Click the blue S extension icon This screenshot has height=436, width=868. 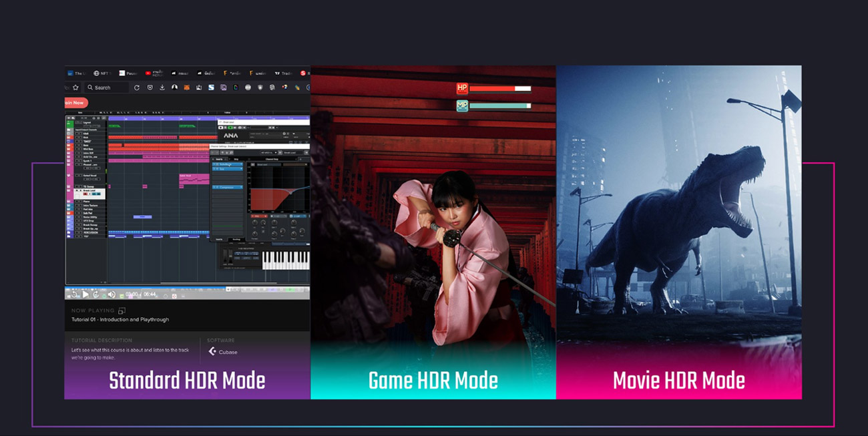click(x=211, y=87)
